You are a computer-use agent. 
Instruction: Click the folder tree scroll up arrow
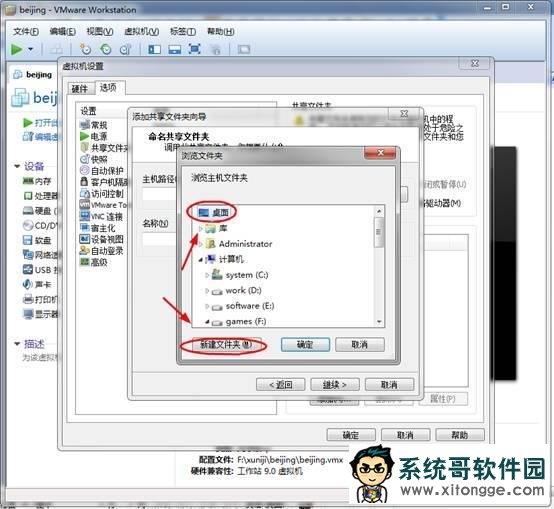[379, 211]
